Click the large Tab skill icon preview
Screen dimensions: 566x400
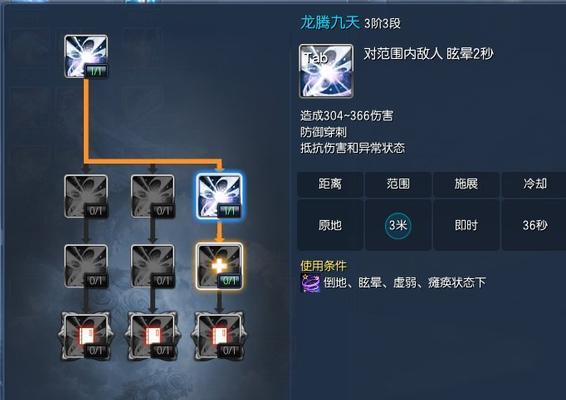326,71
